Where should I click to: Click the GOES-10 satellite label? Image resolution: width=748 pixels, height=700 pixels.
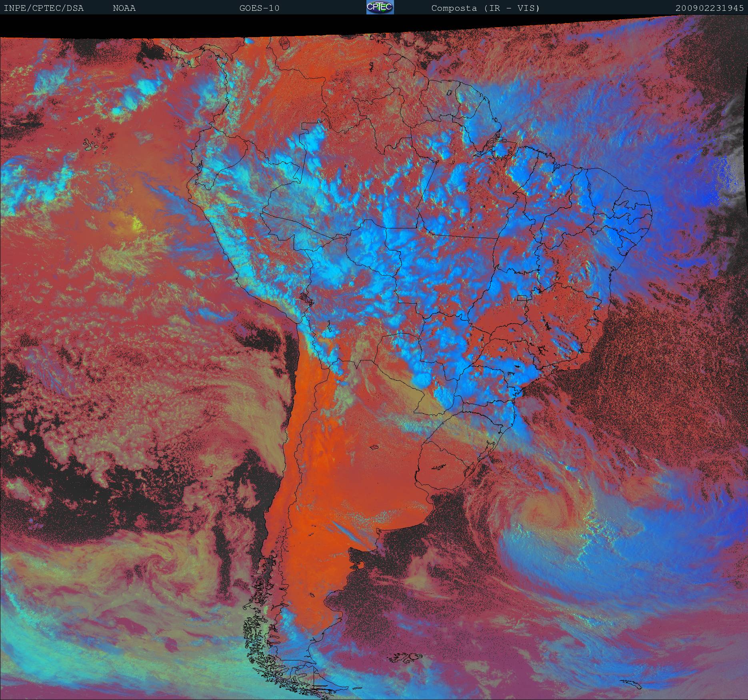coord(259,8)
